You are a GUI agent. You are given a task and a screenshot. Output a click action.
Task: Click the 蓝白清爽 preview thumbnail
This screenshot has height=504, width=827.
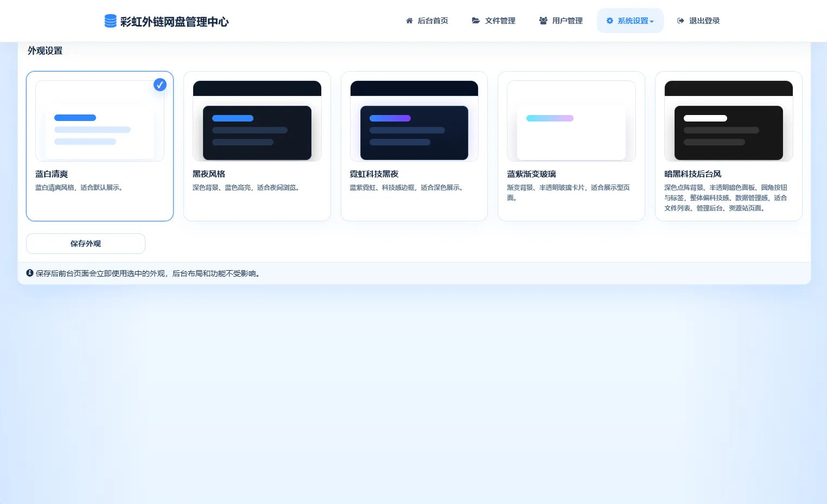point(100,121)
